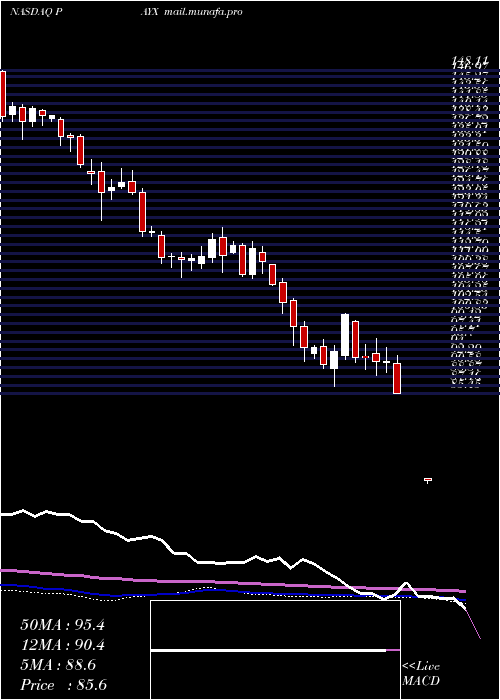This screenshot has width=500, height=700.
Task: Click the last large red candlestick
Action: (397, 378)
